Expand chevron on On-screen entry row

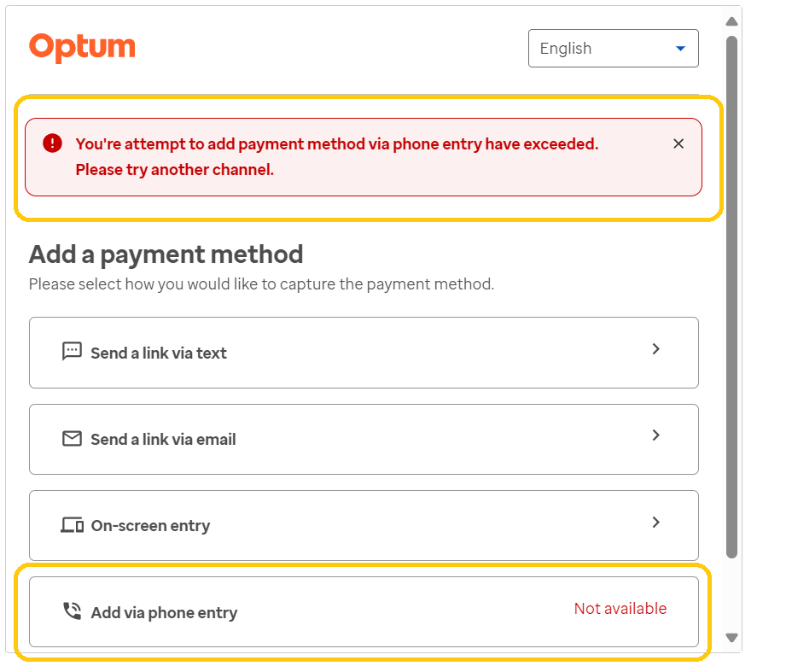coord(655,522)
